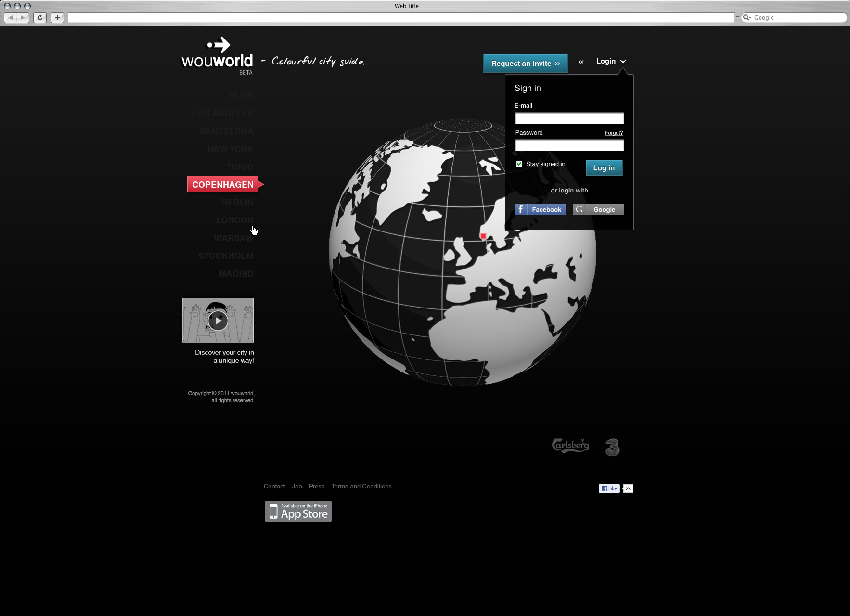Open the browser Google search dropdown

point(747,18)
